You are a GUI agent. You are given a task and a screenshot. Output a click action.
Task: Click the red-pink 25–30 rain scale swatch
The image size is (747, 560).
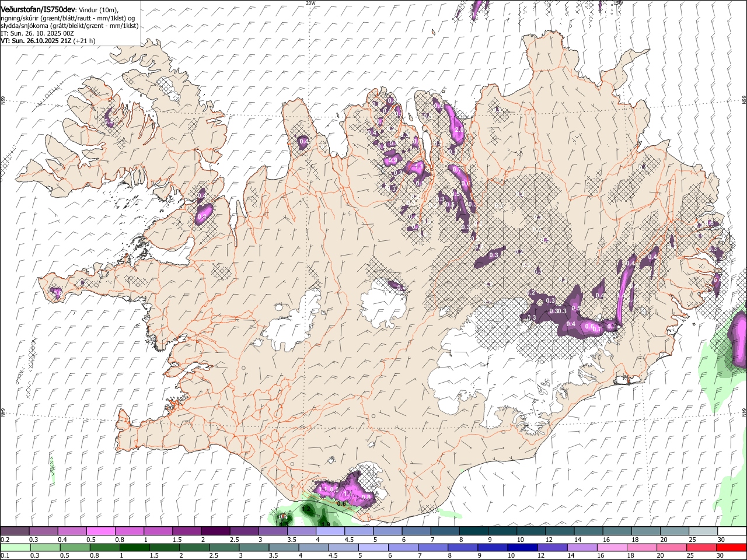[702, 547]
